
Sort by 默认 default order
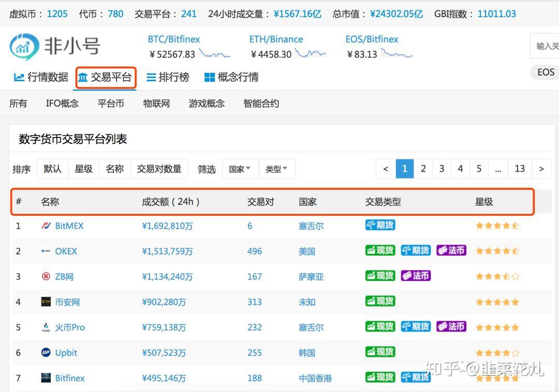(53, 169)
